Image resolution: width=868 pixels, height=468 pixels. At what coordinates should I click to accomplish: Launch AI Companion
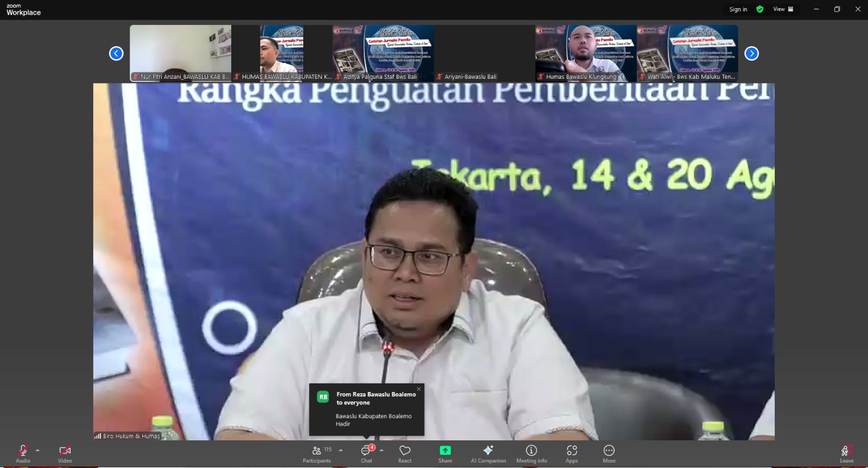point(488,453)
